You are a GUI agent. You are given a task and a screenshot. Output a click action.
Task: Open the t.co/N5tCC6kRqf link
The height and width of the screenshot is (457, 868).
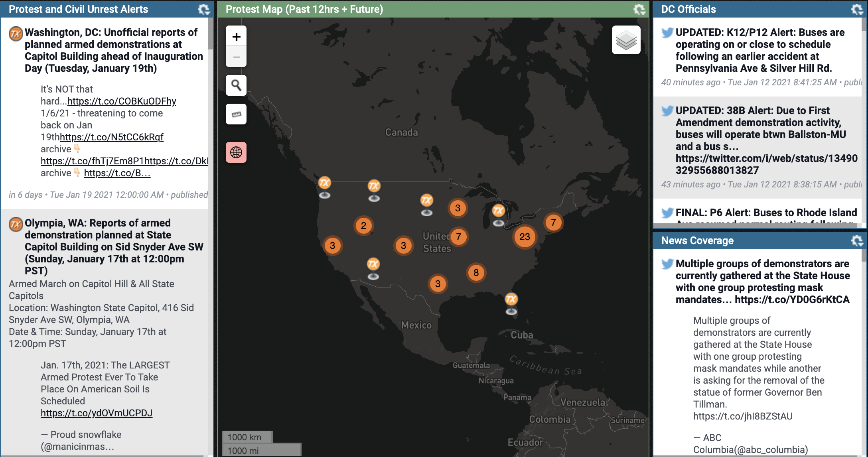112,137
